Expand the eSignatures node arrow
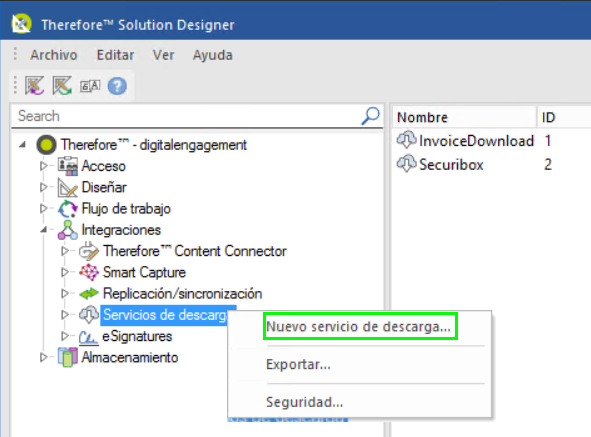 coord(65,336)
